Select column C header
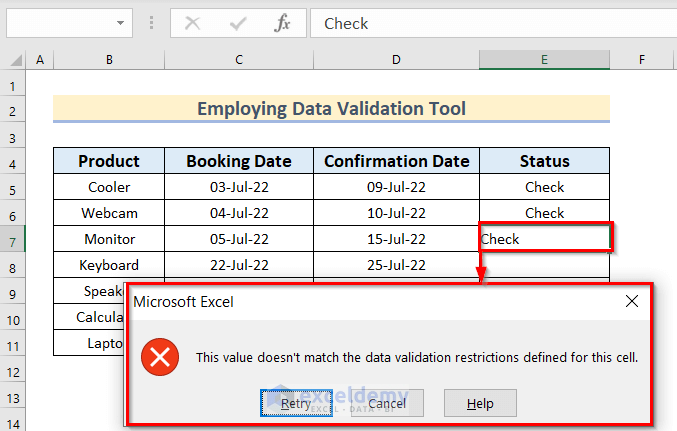This screenshot has width=677, height=431. 239,60
